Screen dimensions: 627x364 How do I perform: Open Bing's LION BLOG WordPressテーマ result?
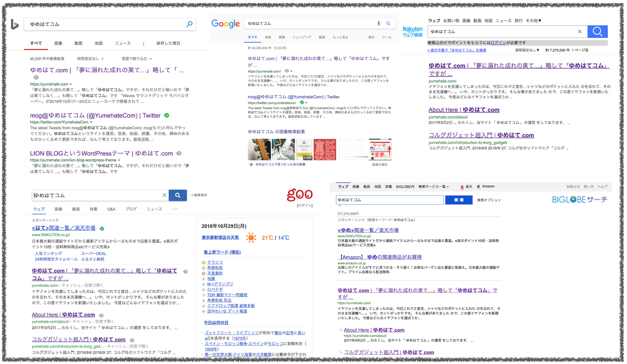pos(101,154)
